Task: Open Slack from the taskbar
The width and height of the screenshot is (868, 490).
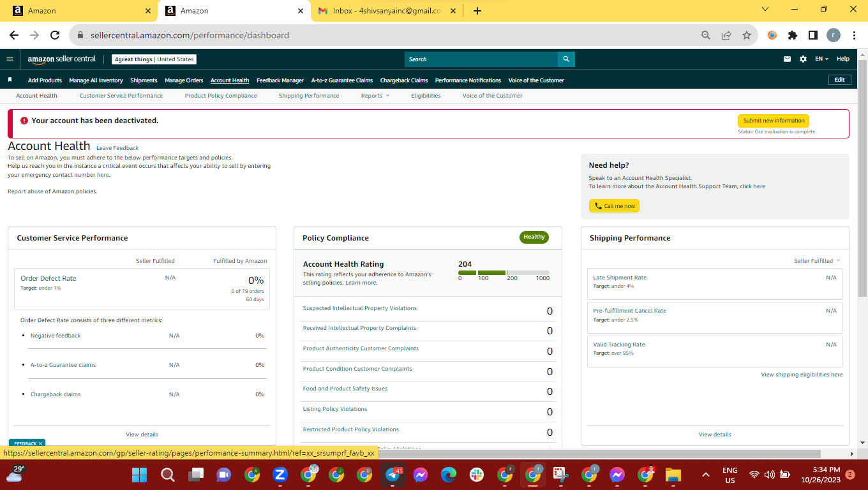Action: [477, 475]
